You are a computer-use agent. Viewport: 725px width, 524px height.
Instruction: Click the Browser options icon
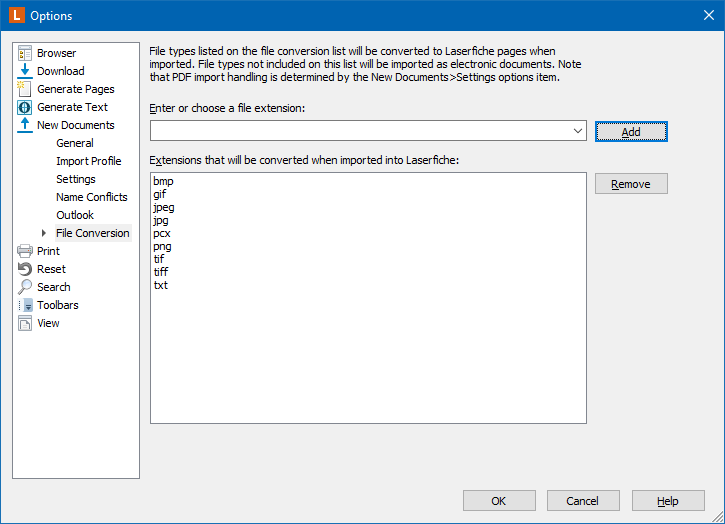tap(25, 53)
